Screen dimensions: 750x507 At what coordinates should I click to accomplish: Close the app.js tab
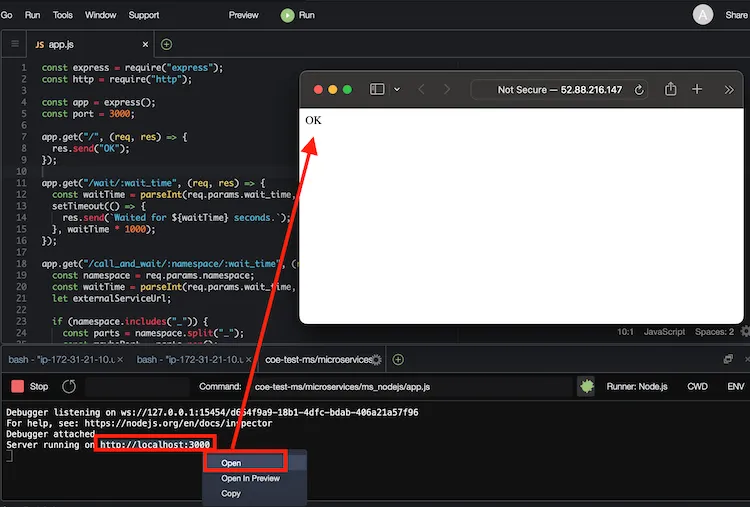coord(145,44)
